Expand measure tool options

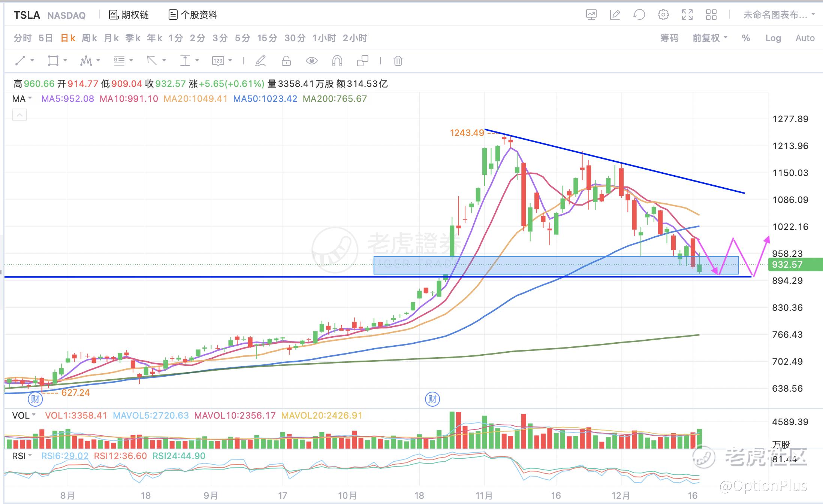pos(197,60)
